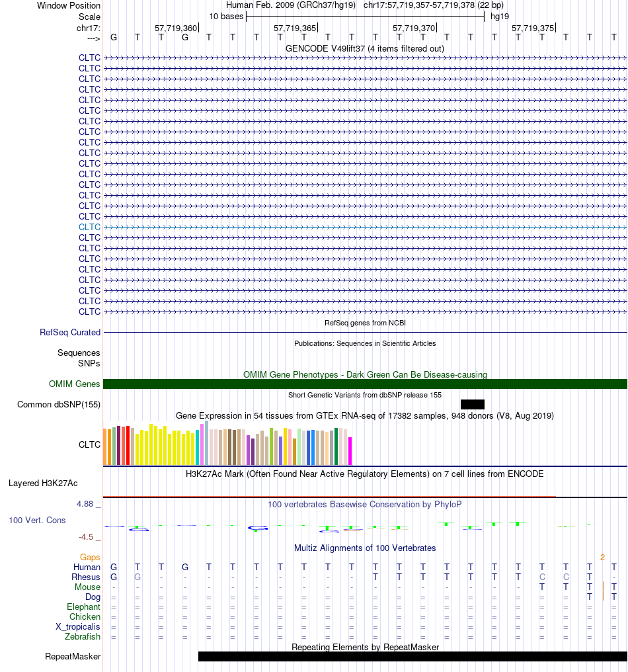The width and height of the screenshot is (628, 672).
Task: Click the RepeatMasker track label
Action: (73, 656)
